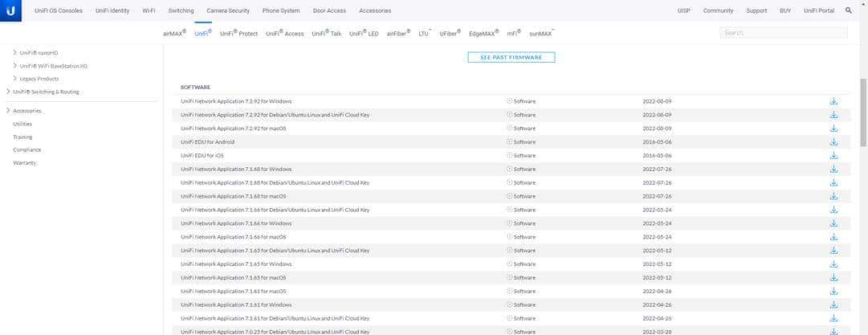The image size is (868, 335).
Task: Download UniFi Network Application 7.1.68 for macOS
Action: pos(833,196)
